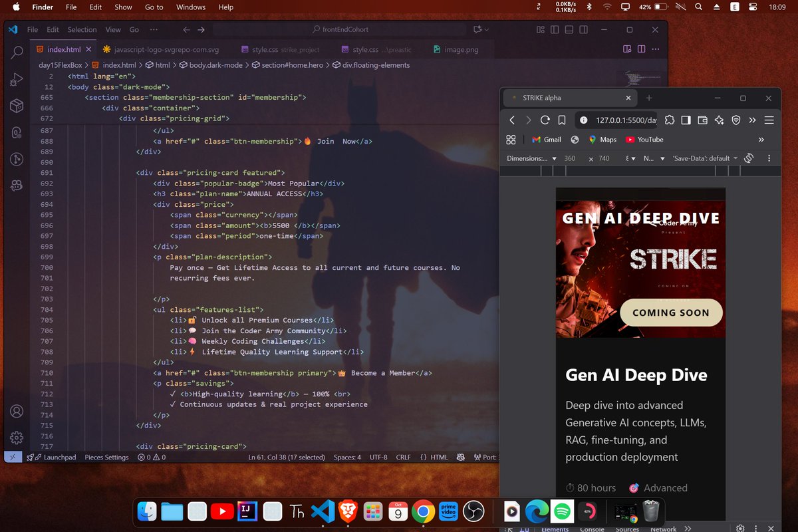Open the browser extensions puzzle icon
Screen dimensions: 798x532
coord(670,120)
